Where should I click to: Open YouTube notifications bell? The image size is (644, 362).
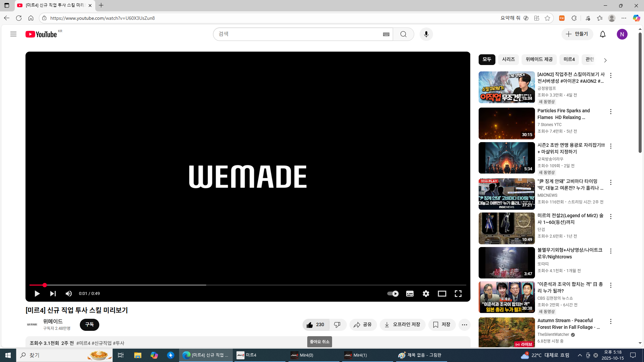click(602, 34)
